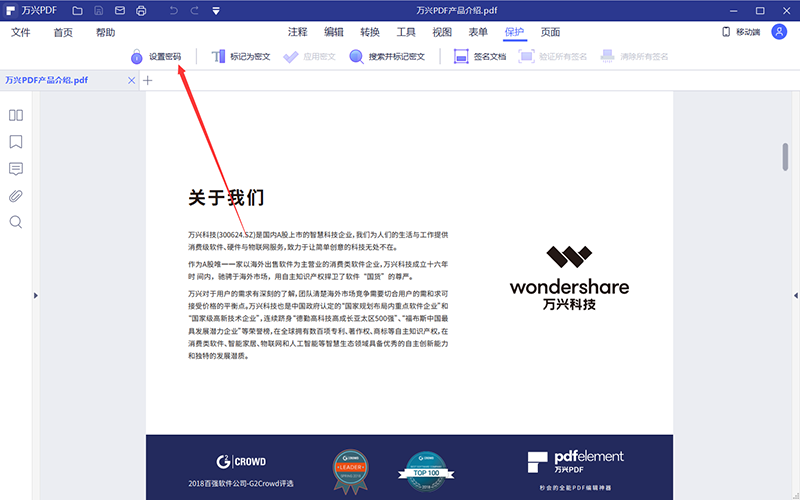Click the undo arrow
Image resolution: width=800 pixels, height=500 pixels.
[x=173, y=11]
